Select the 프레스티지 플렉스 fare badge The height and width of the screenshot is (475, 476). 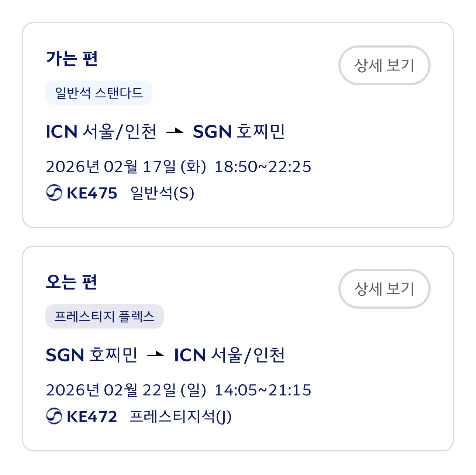coord(104,316)
